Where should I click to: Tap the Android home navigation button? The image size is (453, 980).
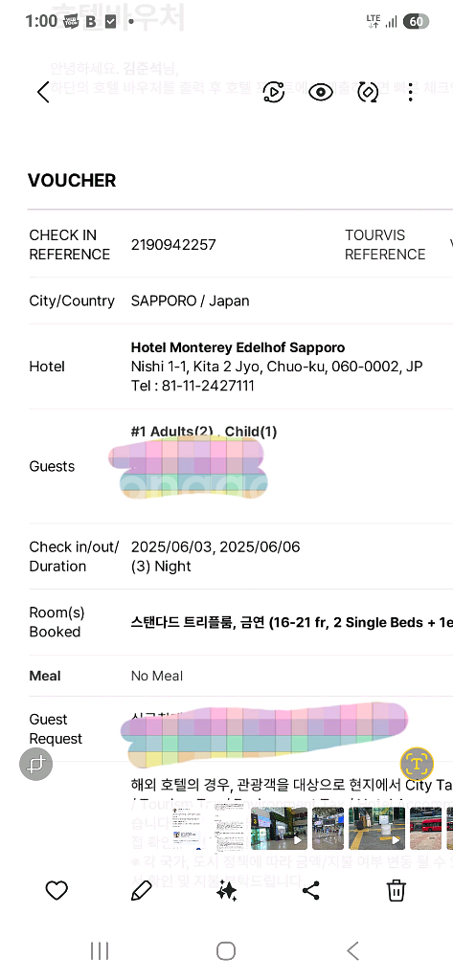click(x=226, y=950)
